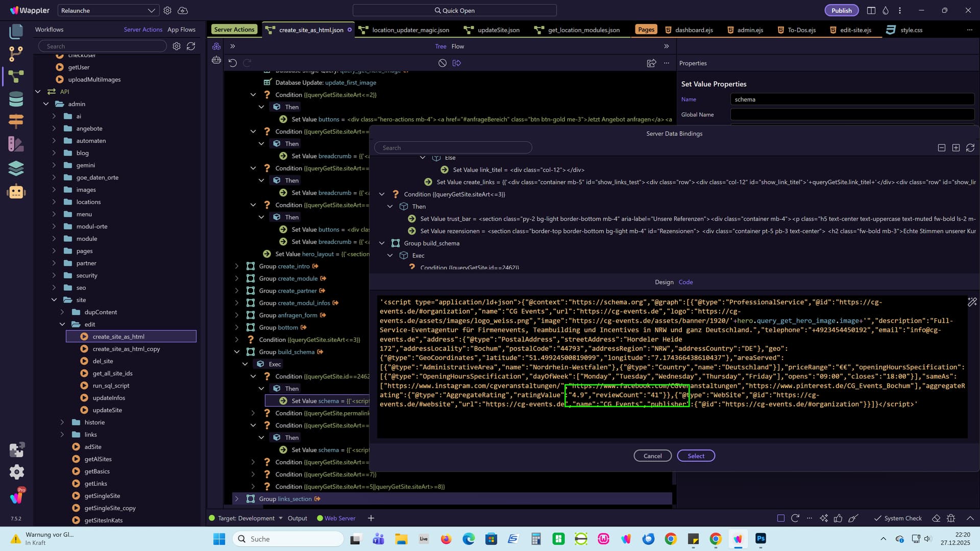
Task: Open the style.css tab
Action: [x=911, y=30]
